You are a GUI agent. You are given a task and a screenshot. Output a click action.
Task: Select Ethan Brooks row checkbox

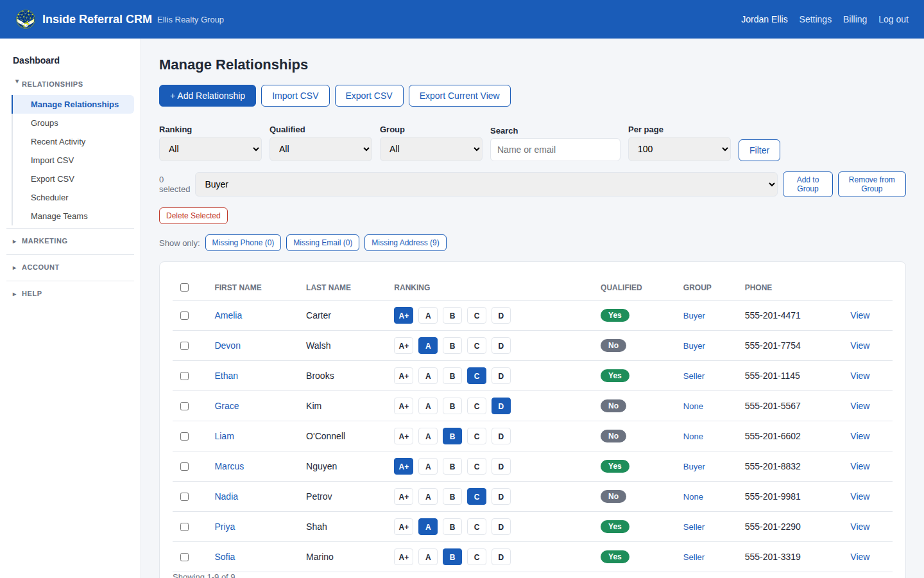tap(184, 376)
